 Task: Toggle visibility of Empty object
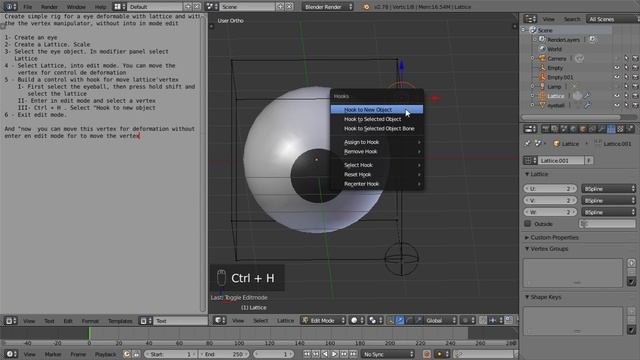click(x=617, y=68)
